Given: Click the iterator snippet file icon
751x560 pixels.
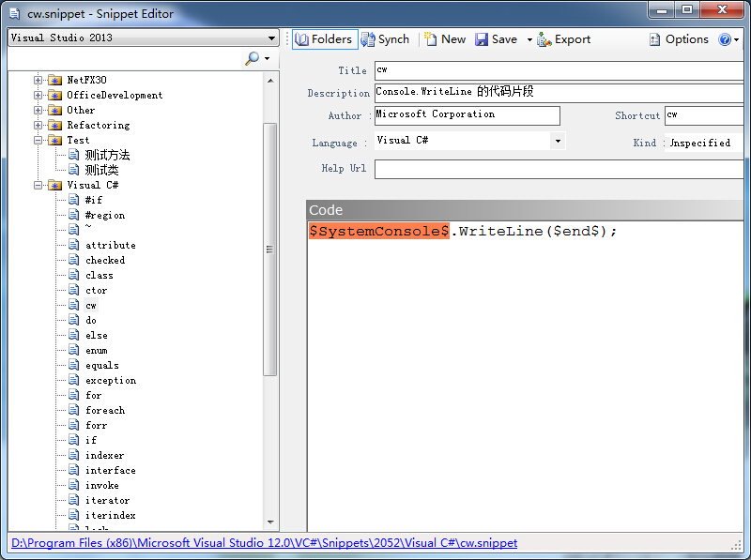Looking at the screenshot, I should tap(74, 500).
